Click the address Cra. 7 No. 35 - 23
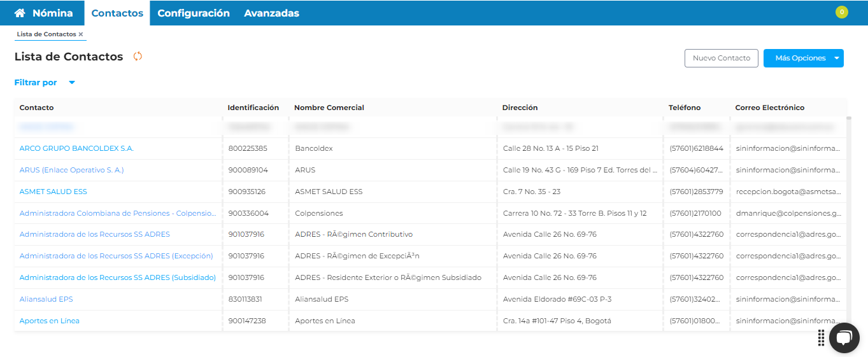 click(x=532, y=192)
